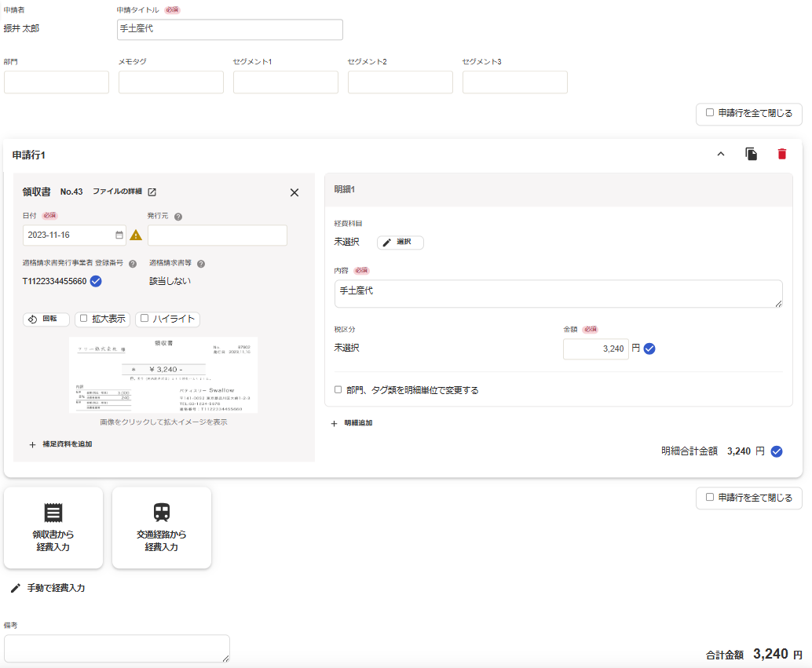Click the blue checkmark next to 金額
812x668 pixels.
[x=649, y=349]
